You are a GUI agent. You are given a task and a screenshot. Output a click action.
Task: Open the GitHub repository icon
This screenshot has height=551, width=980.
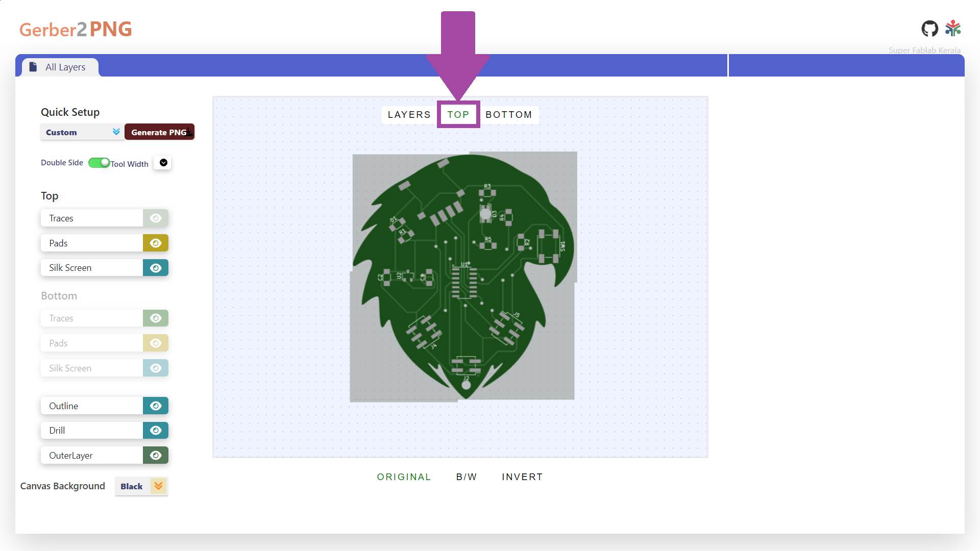click(929, 29)
